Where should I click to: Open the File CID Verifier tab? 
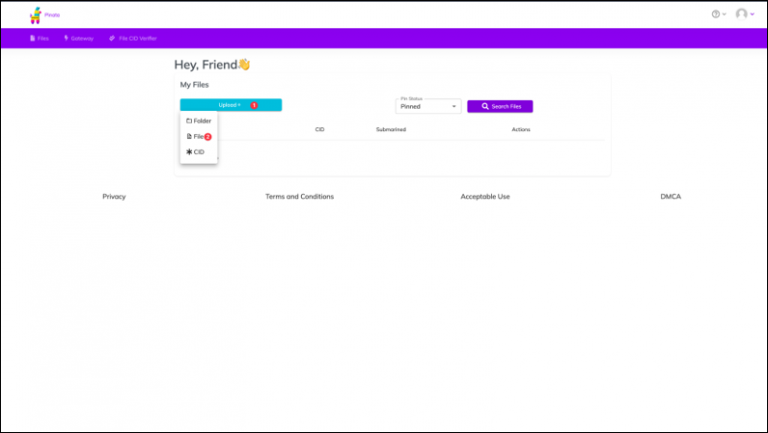[x=133, y=38]
